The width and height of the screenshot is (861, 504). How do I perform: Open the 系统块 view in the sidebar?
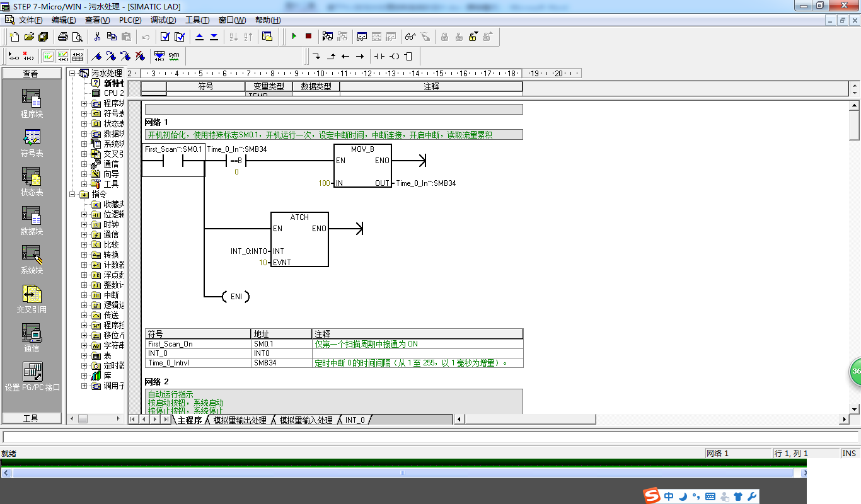32,260
